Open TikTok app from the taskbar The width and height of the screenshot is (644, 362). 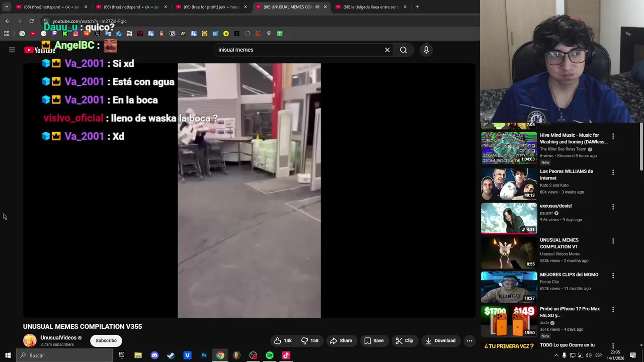[x=286, y=355]
